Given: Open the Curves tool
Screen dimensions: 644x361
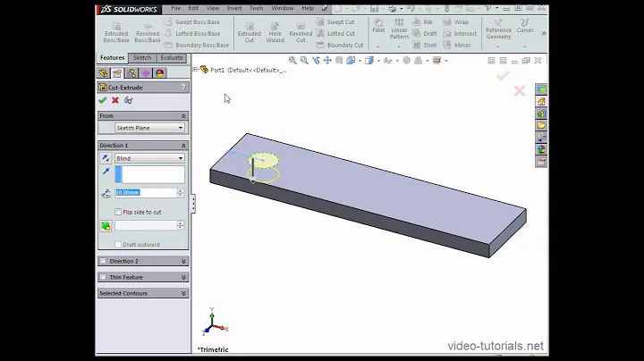Looking at the screenshot, I should click(525, 26).
